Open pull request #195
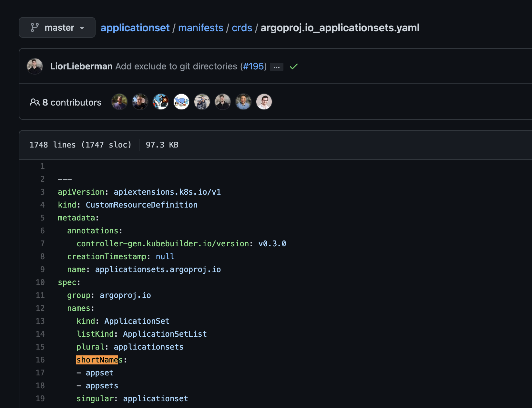Image resolution: width=532 pixels, height=408 pixels. [x=253, y=66]
